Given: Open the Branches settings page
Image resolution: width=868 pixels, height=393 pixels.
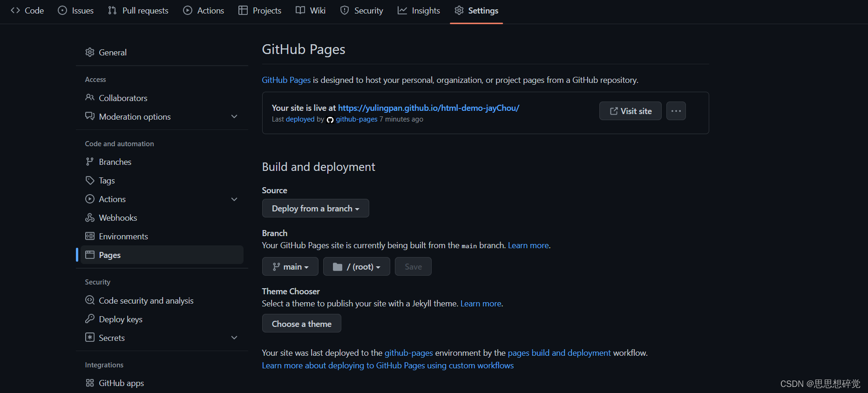Looking at the screenshot, I should [x=162, y=162].
